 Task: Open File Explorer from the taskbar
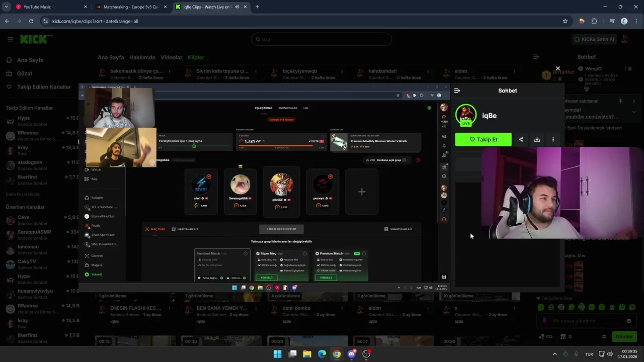[x=307, y=354]
